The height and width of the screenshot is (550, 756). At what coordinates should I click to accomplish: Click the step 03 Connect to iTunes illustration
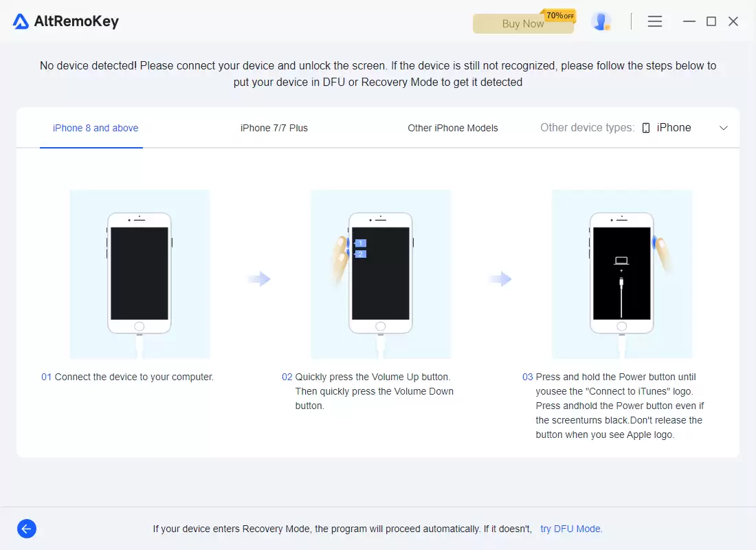[622, 274]
